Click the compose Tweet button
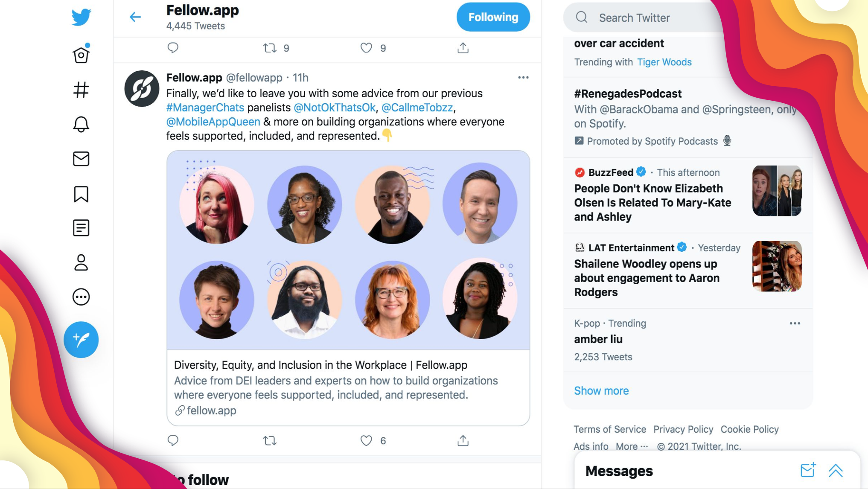This screenshot has width=868, height=489. pos(81,340)
